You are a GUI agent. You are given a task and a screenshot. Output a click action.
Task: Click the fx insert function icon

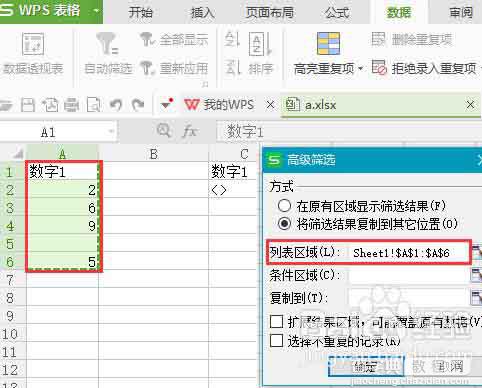(x=189, y=132)
